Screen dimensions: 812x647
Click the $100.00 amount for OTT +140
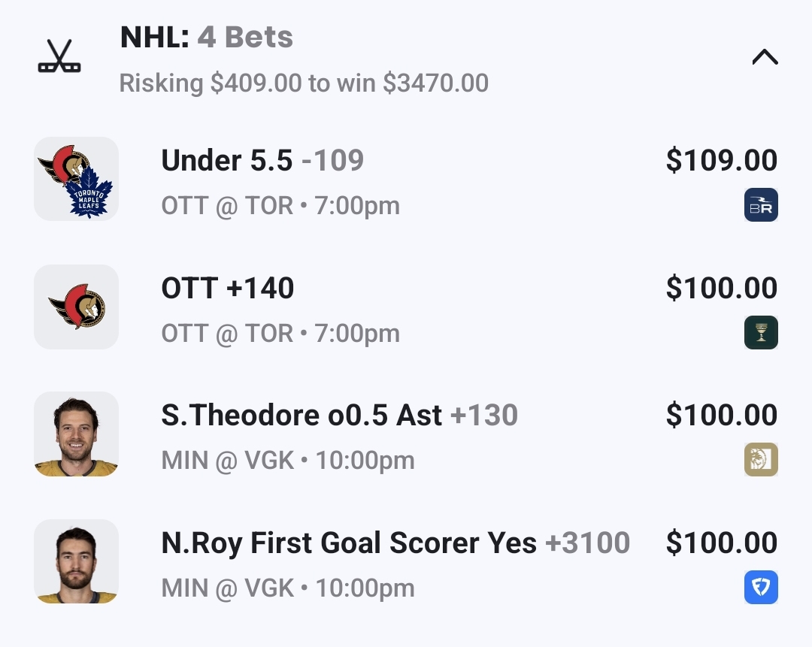[721, 289]
